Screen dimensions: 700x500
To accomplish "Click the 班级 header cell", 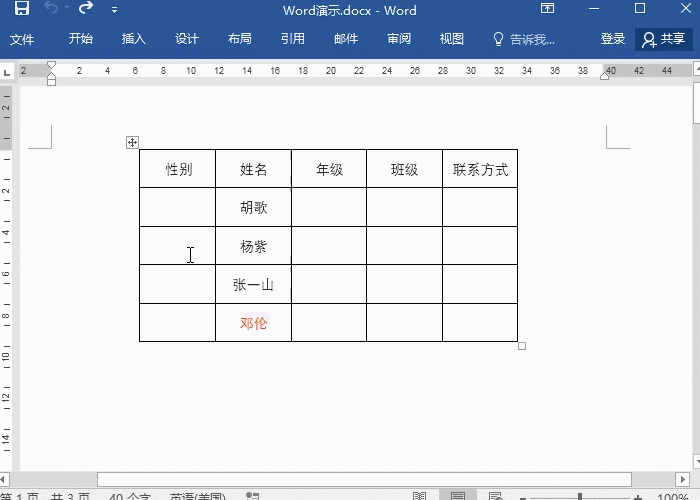I will [404, 169].
